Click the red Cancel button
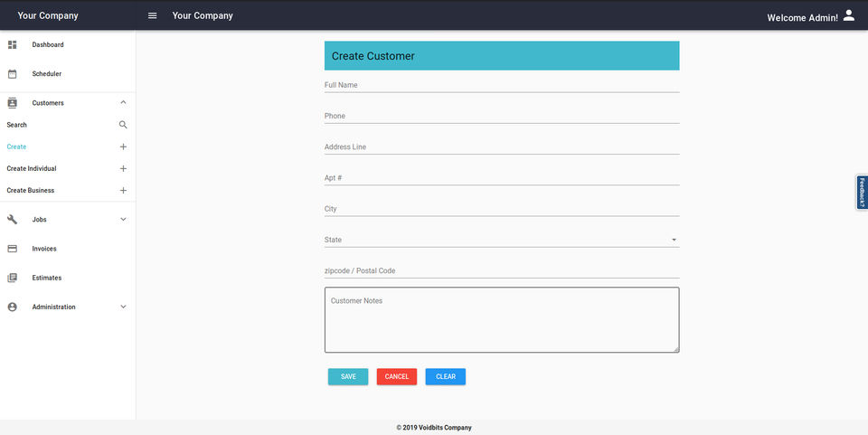 [x=397, y=377]
